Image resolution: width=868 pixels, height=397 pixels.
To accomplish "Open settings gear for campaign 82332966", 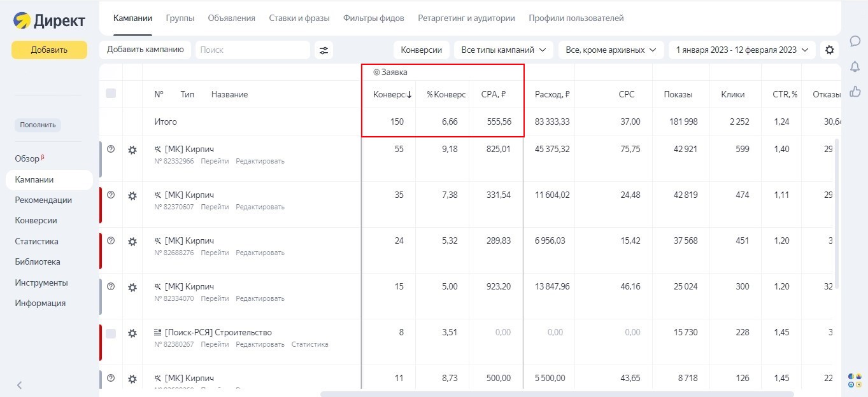I will tap(132, 148).
